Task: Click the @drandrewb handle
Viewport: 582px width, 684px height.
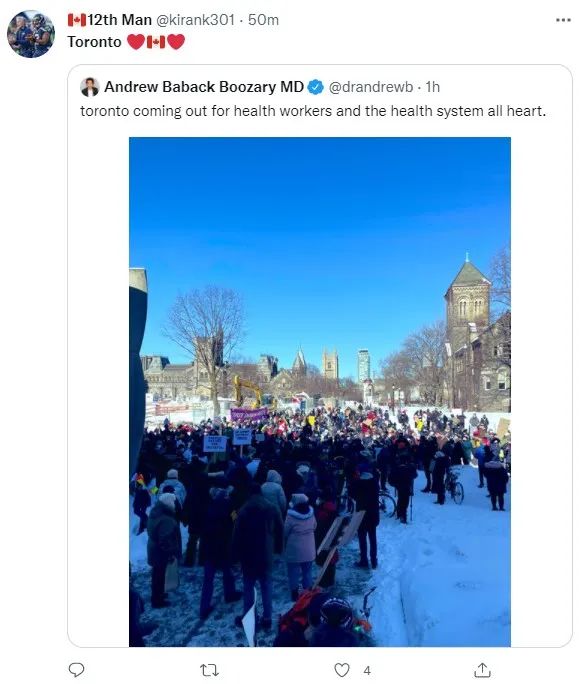Action: click(371, 87)
